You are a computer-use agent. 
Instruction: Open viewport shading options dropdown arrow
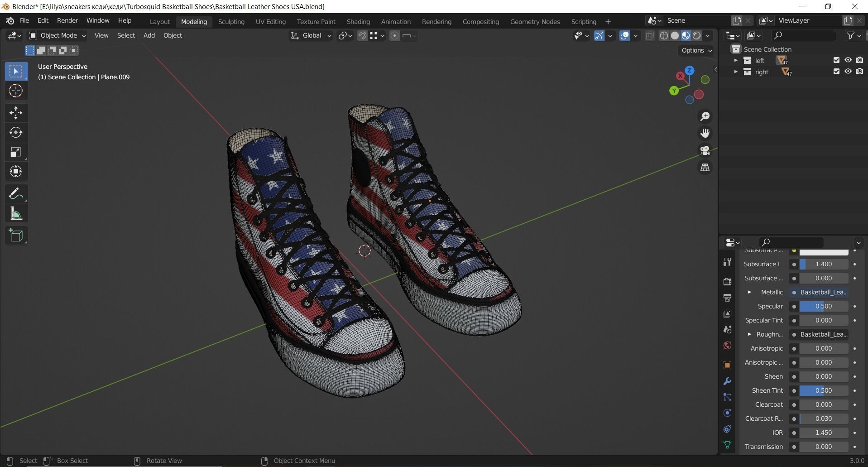click(x=708, y=36)
